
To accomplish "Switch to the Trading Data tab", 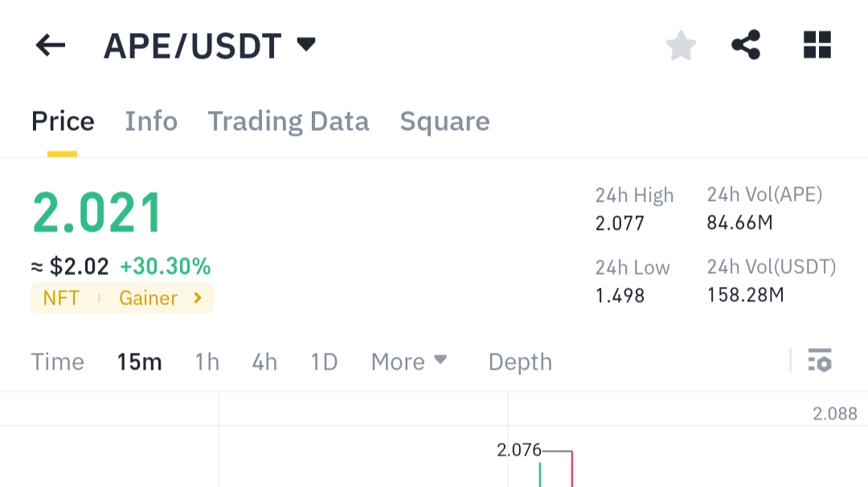I will click(289, 121).
